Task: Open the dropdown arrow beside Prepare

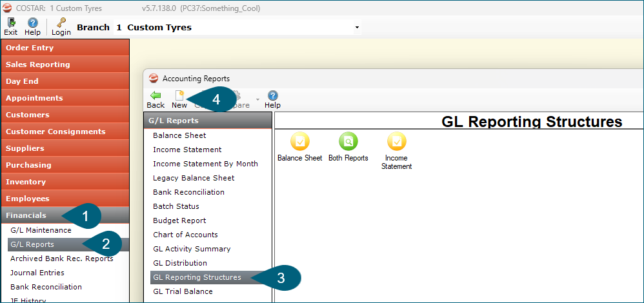Action: [x=257, y=100]
